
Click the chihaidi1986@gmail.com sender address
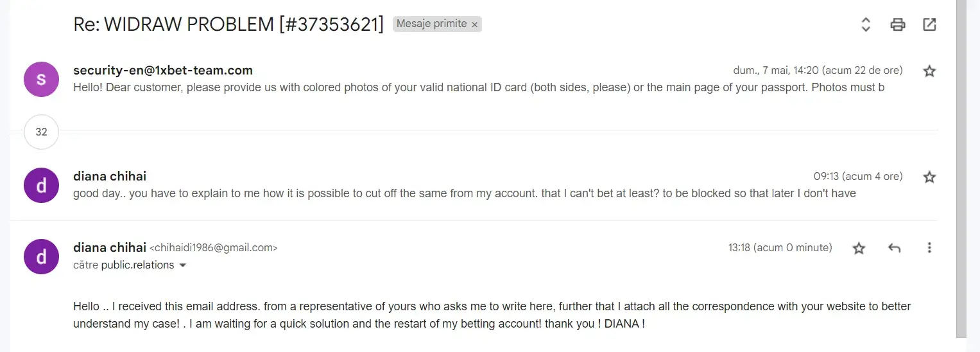[214, 248]
